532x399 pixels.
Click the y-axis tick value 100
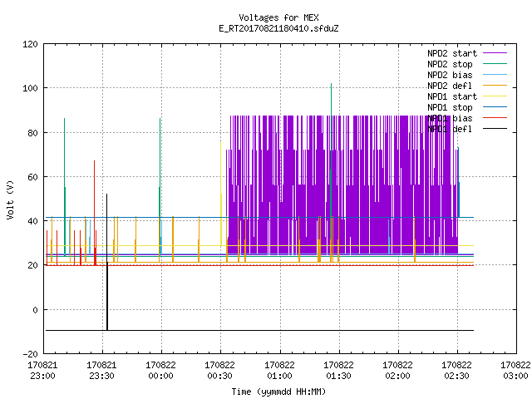click(x=30, y=88)
